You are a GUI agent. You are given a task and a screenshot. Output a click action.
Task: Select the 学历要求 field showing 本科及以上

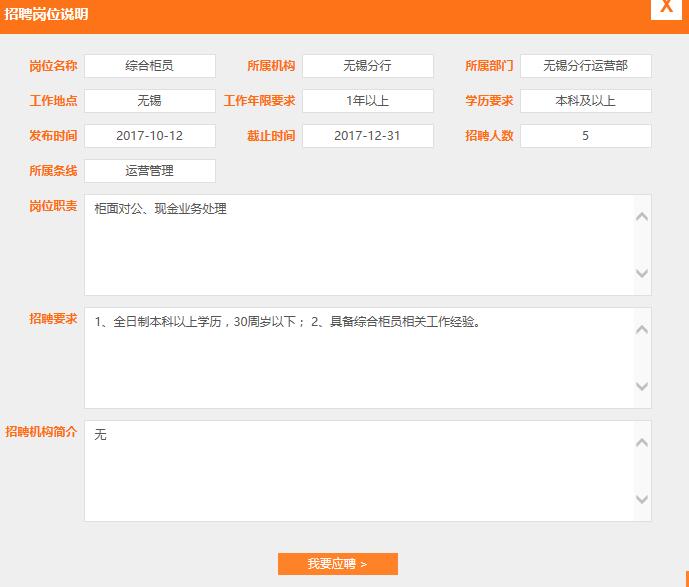point(585,101)
